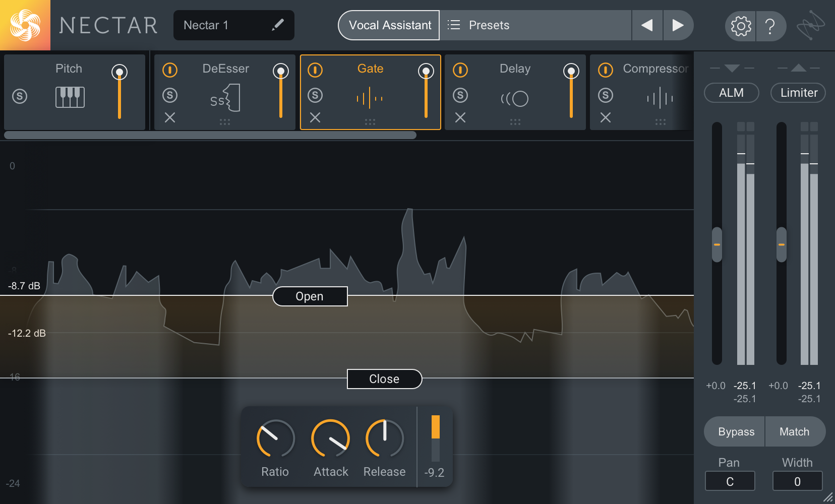This screenshot has width=835, height=504.
Task: Enable the Limiter button
Action: pyautogui.click(x=798, y=93)
